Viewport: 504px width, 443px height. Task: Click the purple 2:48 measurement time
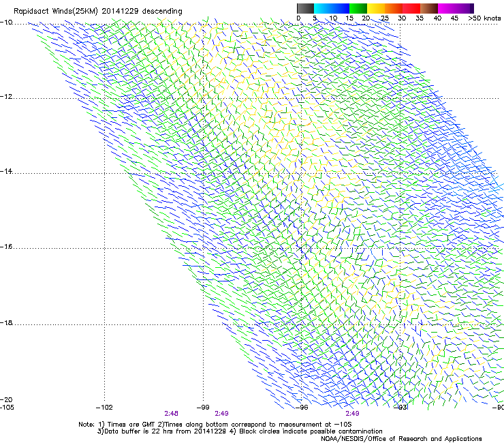172,414
